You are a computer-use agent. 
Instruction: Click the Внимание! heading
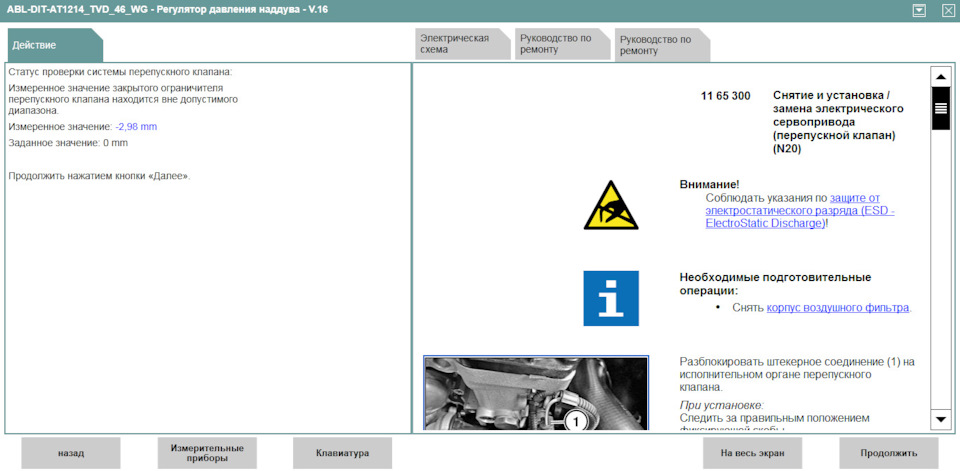[x=710, y=184]
